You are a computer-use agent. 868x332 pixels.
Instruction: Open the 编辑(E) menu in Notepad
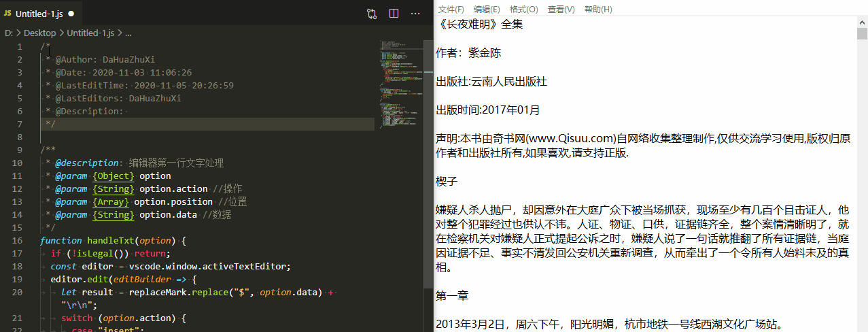point(487,9)
